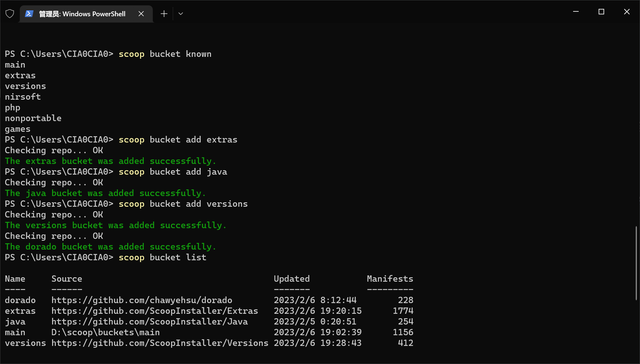Click the PowerShell icon on the tab
This screenshot has width=640, height=364.
coord(29,14)
